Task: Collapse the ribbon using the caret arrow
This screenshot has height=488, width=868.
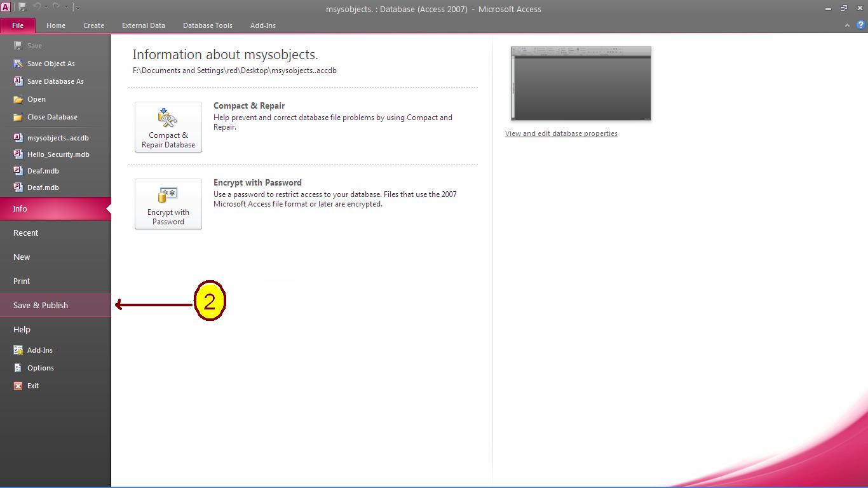Action: tap(847, 25)
